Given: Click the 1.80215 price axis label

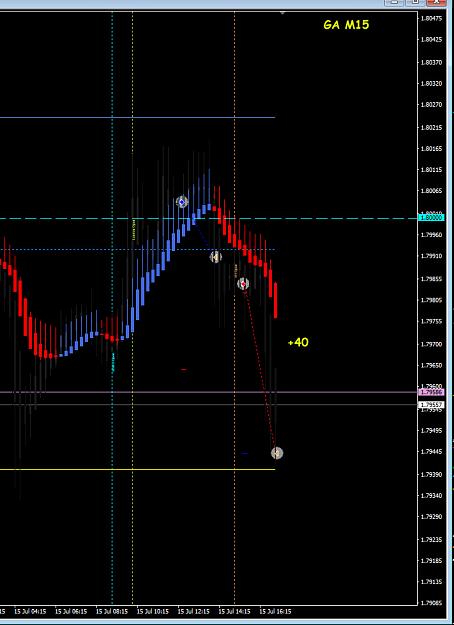Looking at the screenshot, I should (431, 128).
